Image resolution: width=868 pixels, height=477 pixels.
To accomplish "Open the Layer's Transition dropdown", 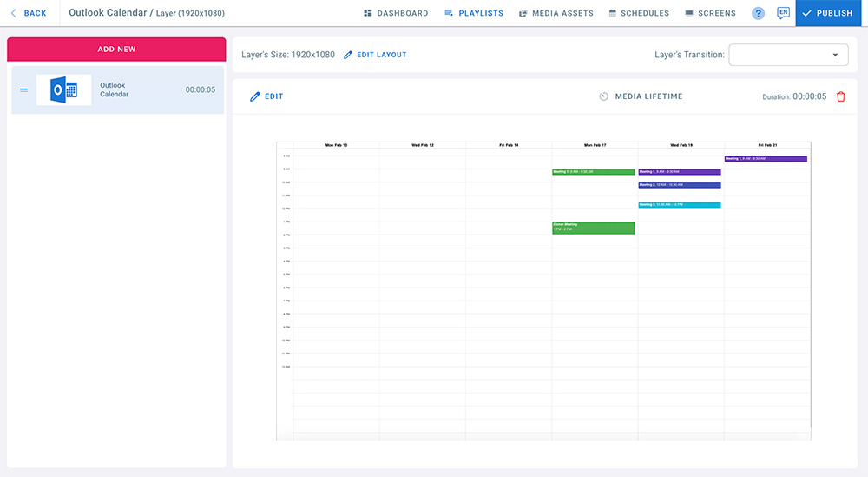I will tap(788, 55).
